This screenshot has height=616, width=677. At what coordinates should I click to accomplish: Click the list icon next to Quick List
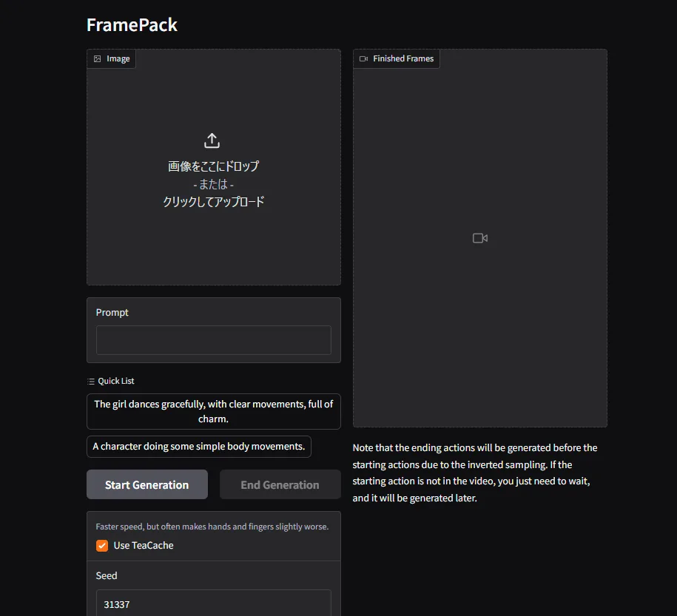click(x=91, y=381)
